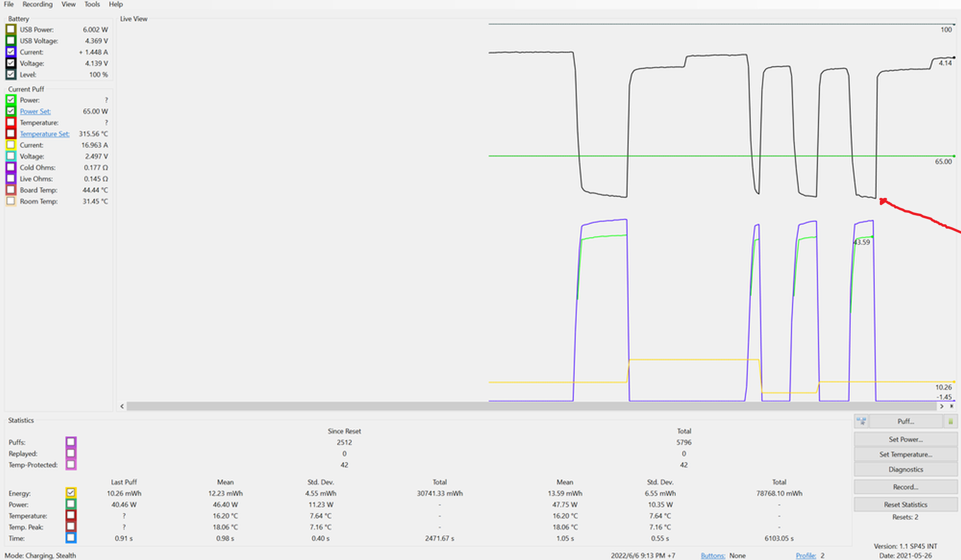Enable the Temperature statistics checkbox
Screen dimensions: 961x560
(71, 515)
